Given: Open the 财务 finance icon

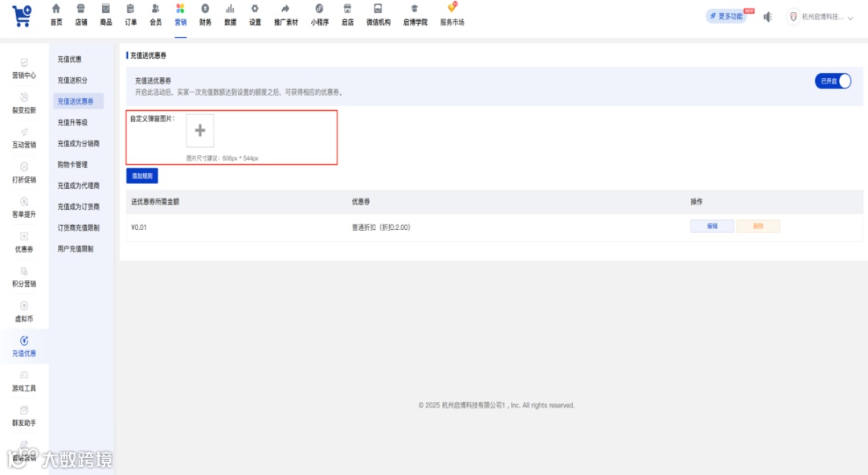Looking at the screenshot, I should [x=206, y=9].
